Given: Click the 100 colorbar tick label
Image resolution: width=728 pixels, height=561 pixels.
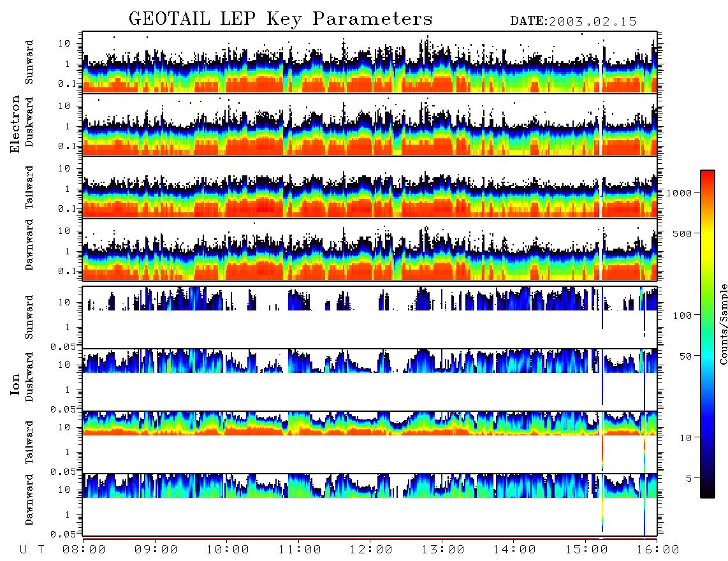Looking at the screenshot, I should (x=683, y=316).
